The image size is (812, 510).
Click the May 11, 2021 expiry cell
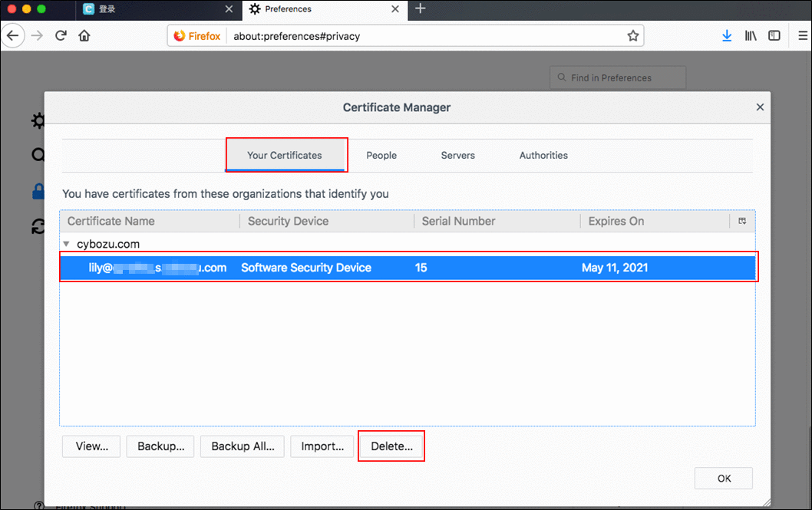pos(615,268)
